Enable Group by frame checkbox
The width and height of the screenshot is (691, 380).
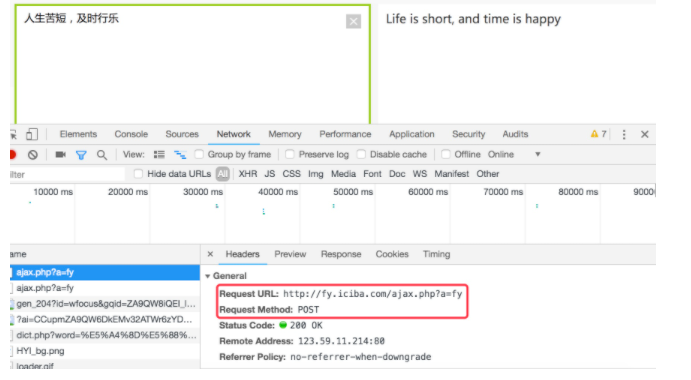click(x=199, y=154)
